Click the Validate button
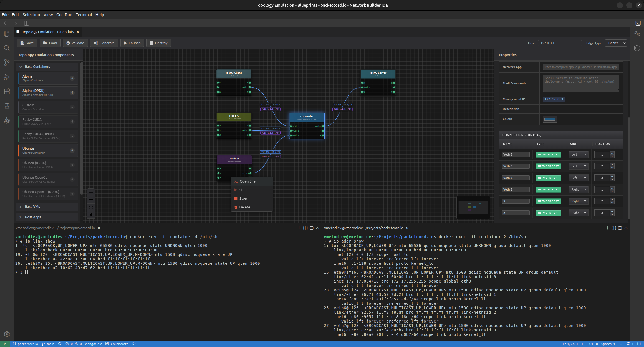This screenshot has width=644, height=347. 75,43
